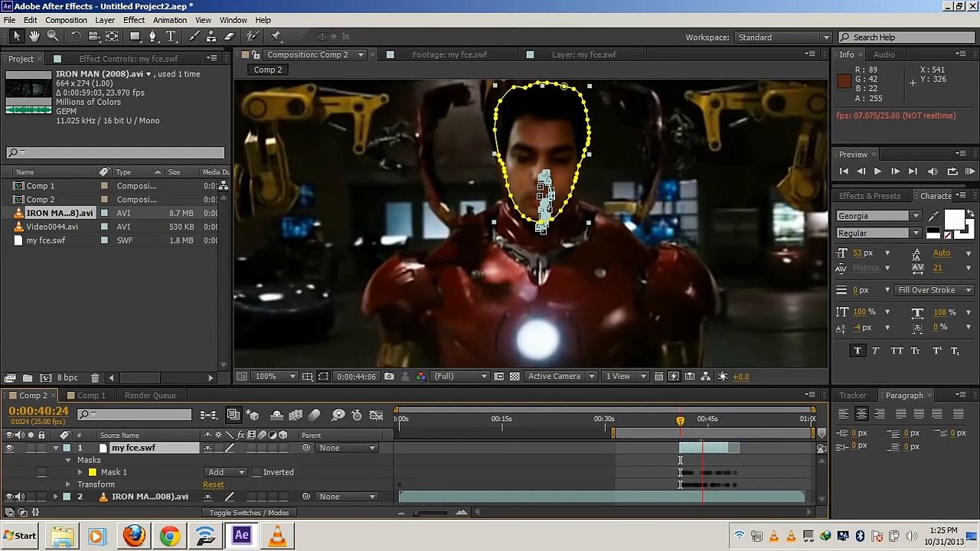Enable the motion blur icon in timeline
Screen dimensions: 980x551
coord(314,415)
